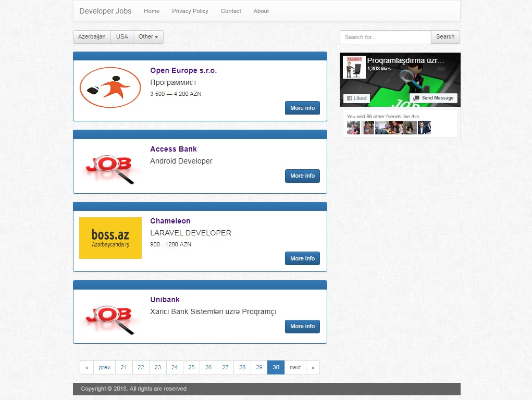This screenshot has height=400, width=532.
Task: Open the Access Bank job title link
Action: click(x=174, y=149)
